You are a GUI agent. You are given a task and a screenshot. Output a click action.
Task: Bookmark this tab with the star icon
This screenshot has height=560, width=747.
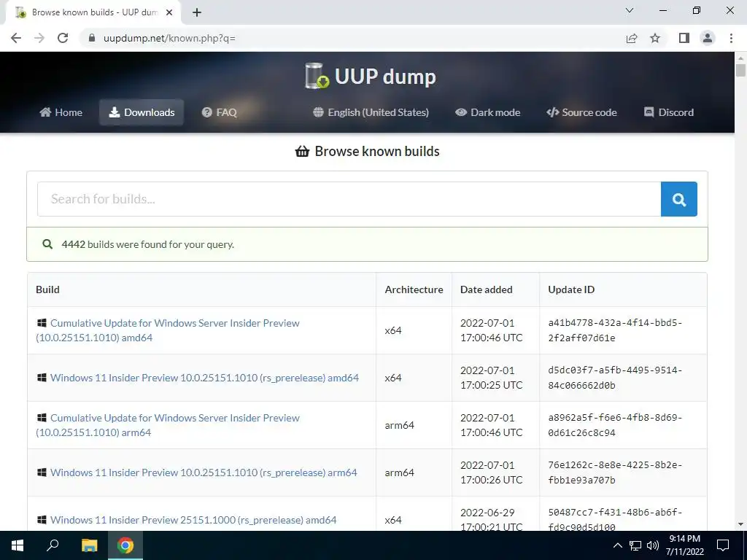pos(655,38)
